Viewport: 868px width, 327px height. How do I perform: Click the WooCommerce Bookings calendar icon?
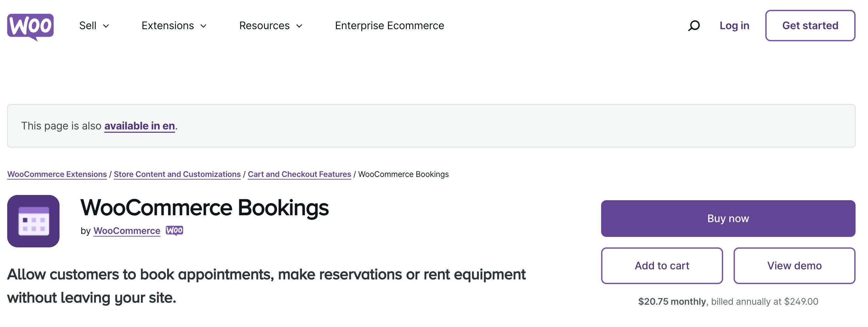click(x=33, y=221)
